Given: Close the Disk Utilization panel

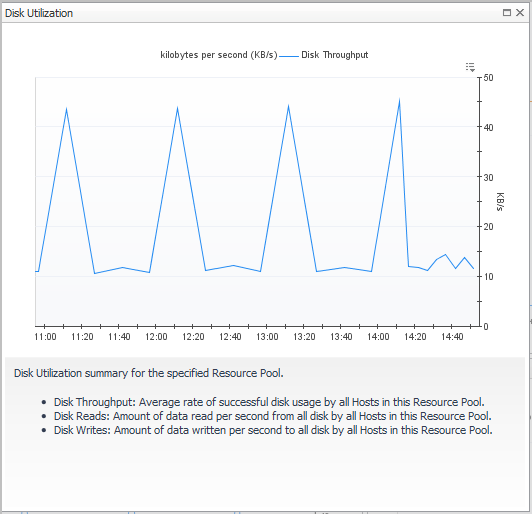Looking at the screenshot, I should click(x=520, y=13).
